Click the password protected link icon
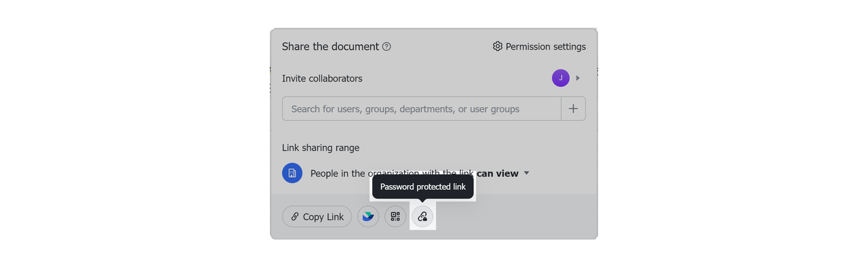The image size is (868, 270). [422, 217]
